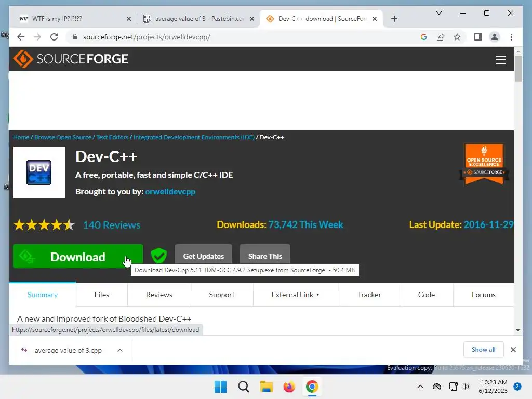Open the Chrome profile menu

[x=495, y=37]
